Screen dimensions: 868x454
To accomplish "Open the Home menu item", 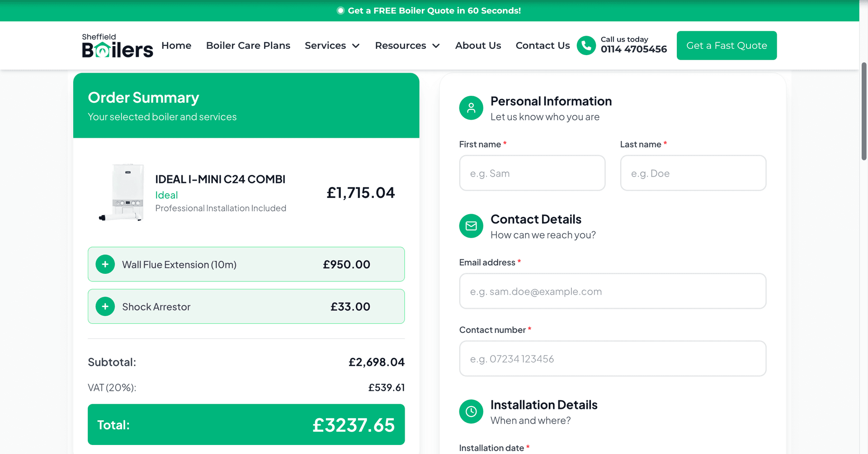I will [176, 46].
